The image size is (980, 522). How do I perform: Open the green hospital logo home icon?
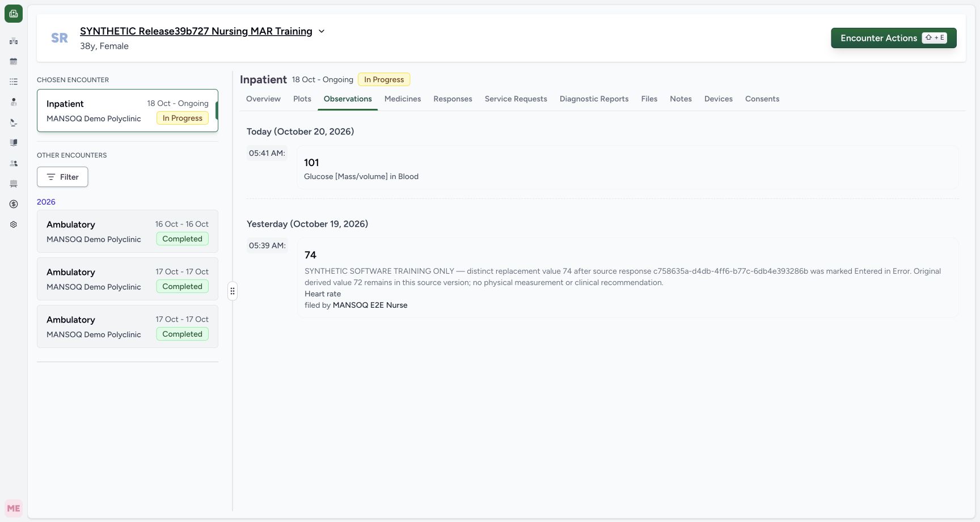coord(14,14)
